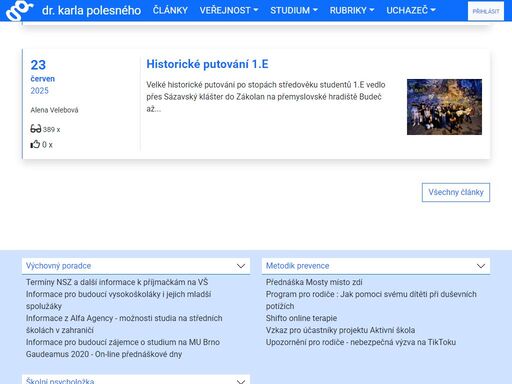Open the UCHAZEČ dropdown menu

[411, 10]
